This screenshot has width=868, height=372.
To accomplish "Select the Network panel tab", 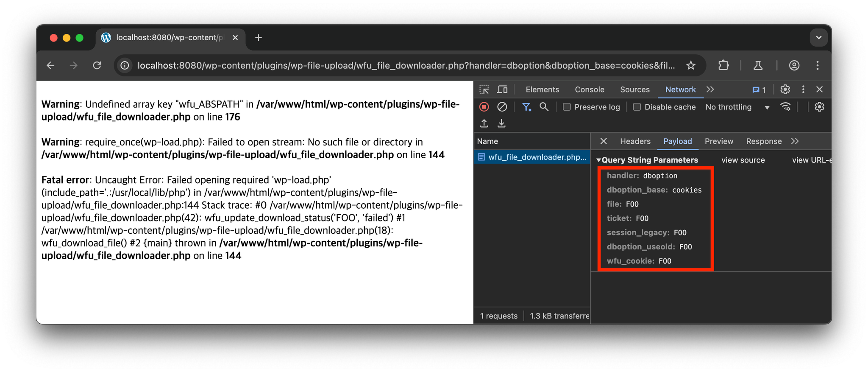I will [x=680, y=90].
